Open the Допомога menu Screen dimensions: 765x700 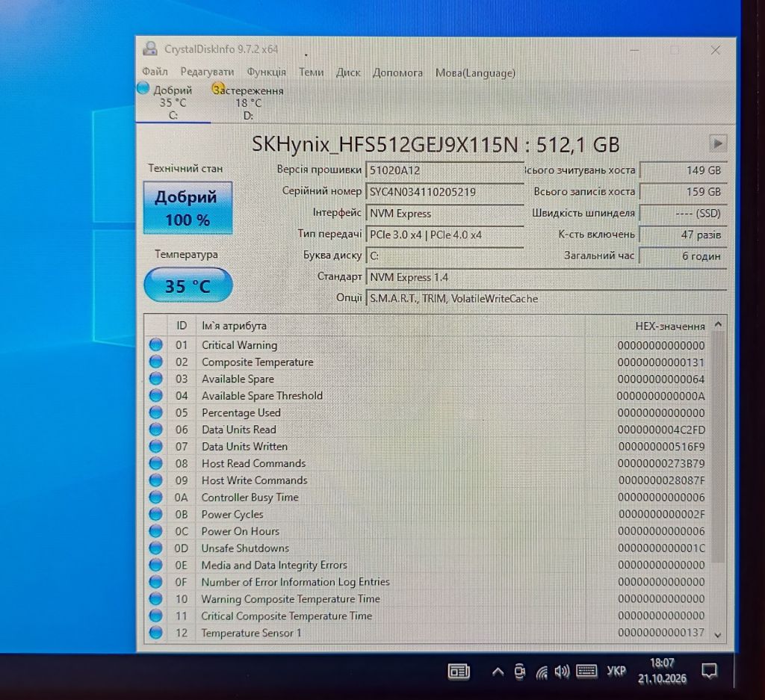coord(397,72)
